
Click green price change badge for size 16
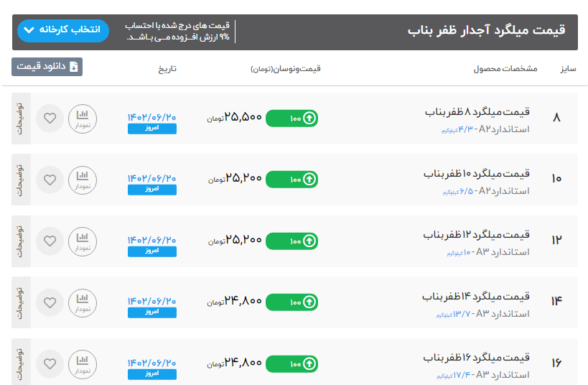pos(291,363)
